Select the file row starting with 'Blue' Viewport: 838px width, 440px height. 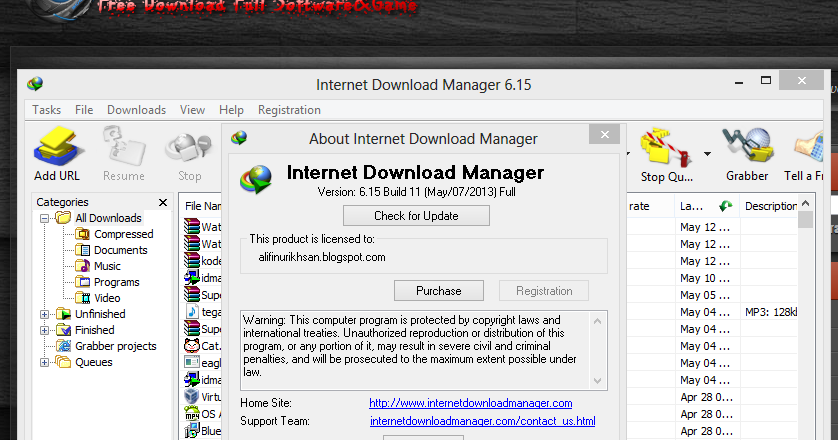[203, 431]
